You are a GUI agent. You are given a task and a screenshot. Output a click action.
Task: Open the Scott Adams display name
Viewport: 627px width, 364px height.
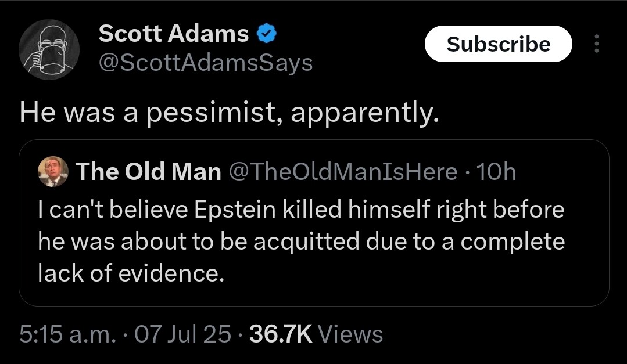point(174,33)
